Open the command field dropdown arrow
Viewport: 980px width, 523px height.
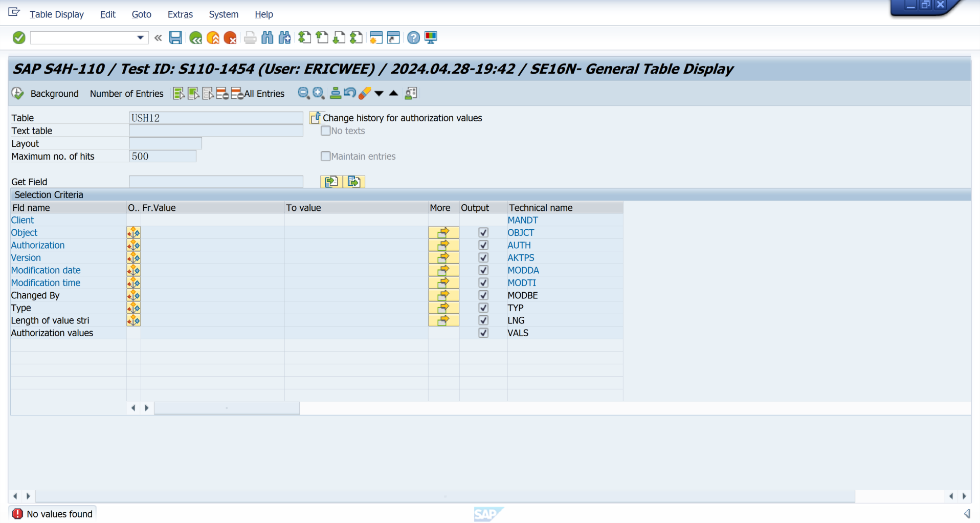pos(140,38)
